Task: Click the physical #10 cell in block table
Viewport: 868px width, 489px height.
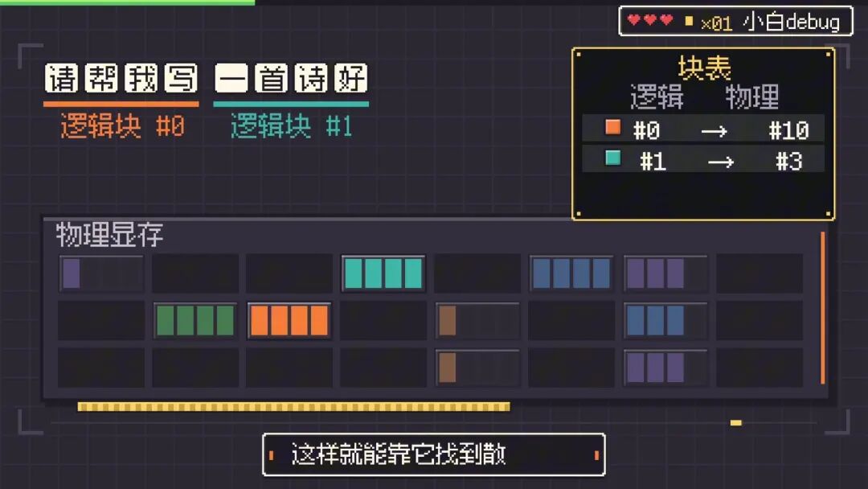Action: pos(789,131)
